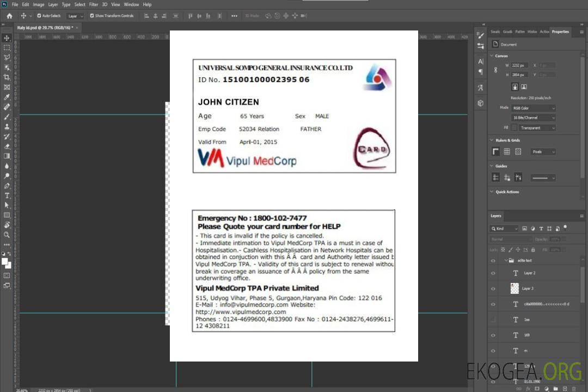This screenshot has width=588, height=392.
Task: Hide the 'edite text' group
Action: pyautogui.click(x=493, y=261)
